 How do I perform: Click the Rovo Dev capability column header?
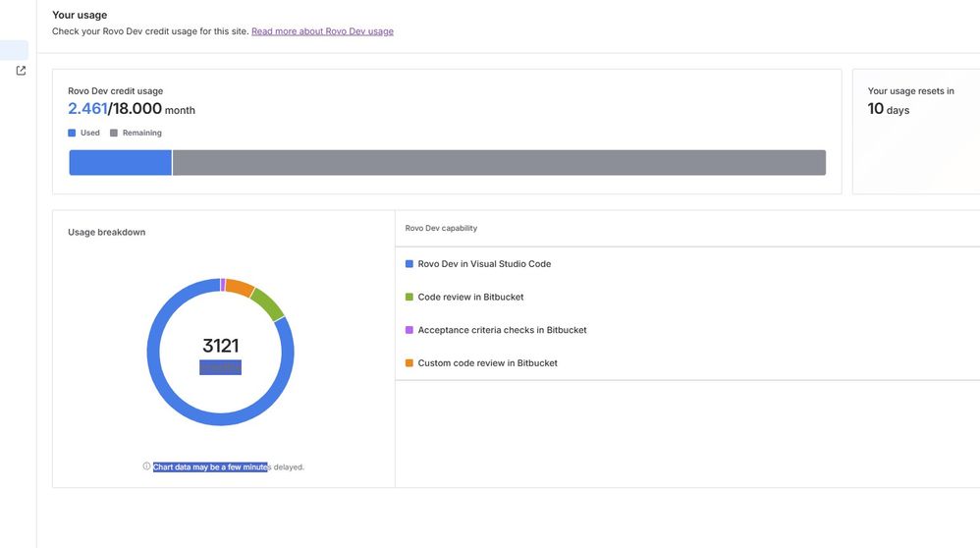point(441,228)
